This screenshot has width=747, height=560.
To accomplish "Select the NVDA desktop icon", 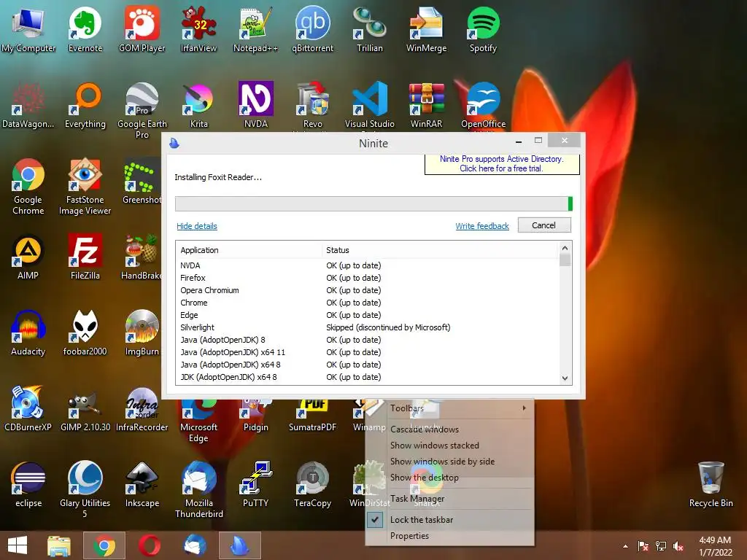I will 256,105.
